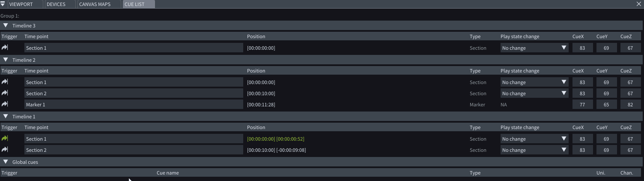Click the CueX value field for Marker 1
The image size is (644, 181).
[x=582, y=105]
